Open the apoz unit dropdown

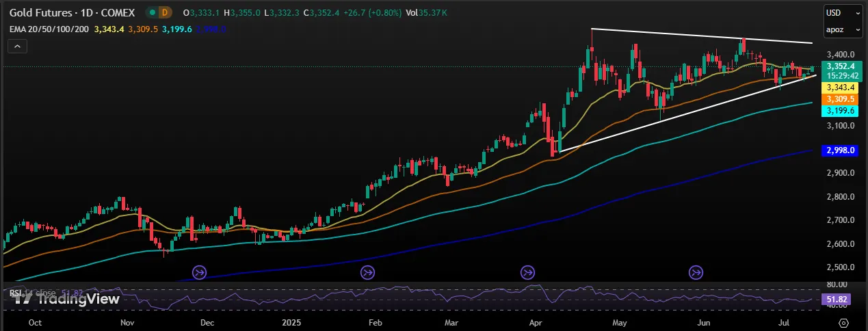click(x=843, y=29)
